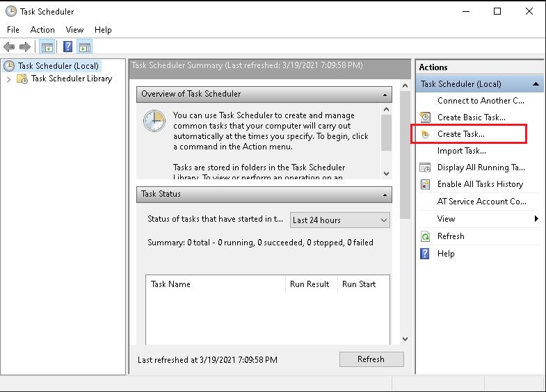This screenshot has width=546, height=392.
Task: Open the View menu in menu bar
Action: (74, 30)
